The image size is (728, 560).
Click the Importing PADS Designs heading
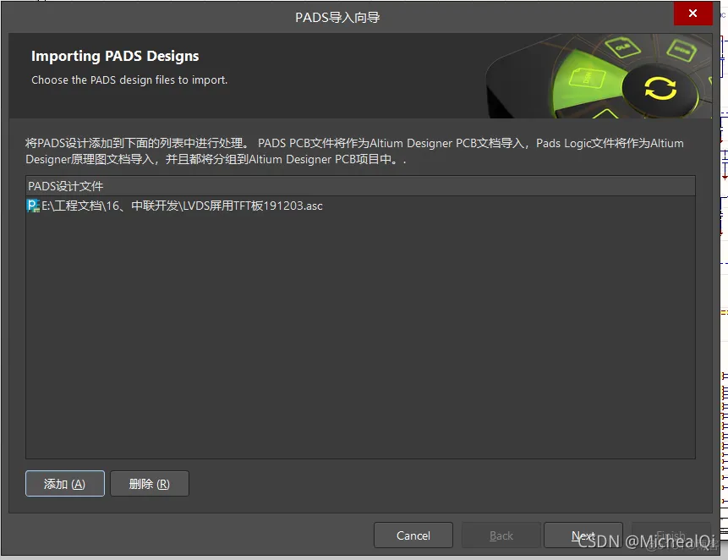tap(115, 57)
